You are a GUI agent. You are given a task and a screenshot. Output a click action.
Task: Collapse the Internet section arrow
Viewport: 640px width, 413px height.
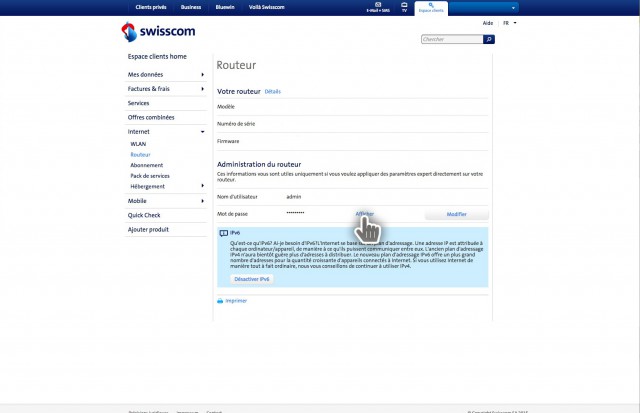tap(202, 132)
